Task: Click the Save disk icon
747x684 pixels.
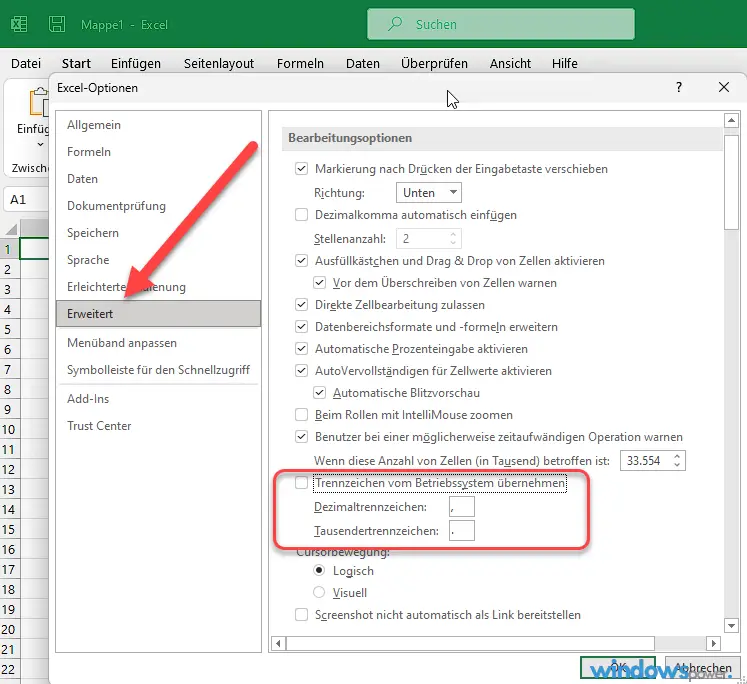Action: pos(57,24)
